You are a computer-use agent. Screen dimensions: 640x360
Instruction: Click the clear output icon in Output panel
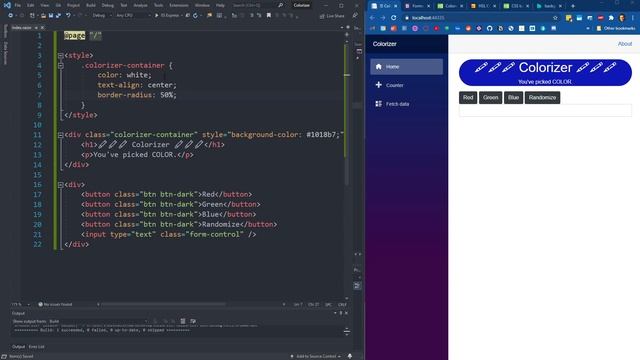pyautogui.click(x=183, y=321)
